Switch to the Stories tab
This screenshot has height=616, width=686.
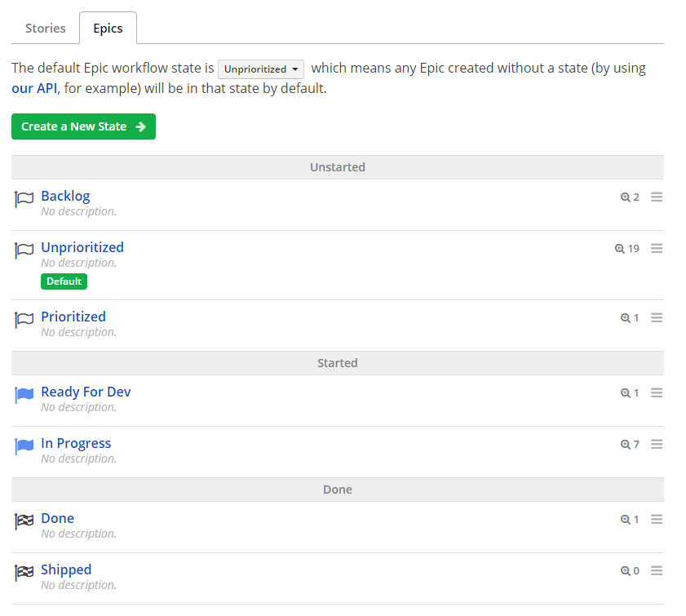point(46,28)
